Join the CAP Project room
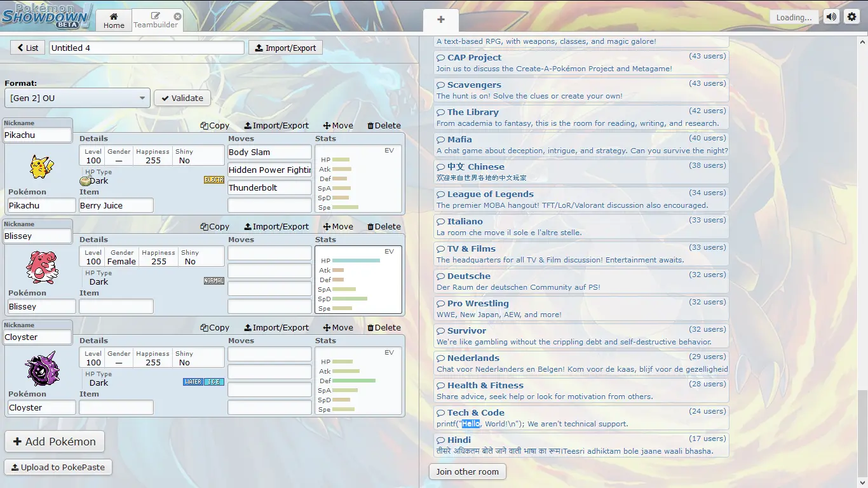This screenshot has height=488, width=868. pos(581,63)
